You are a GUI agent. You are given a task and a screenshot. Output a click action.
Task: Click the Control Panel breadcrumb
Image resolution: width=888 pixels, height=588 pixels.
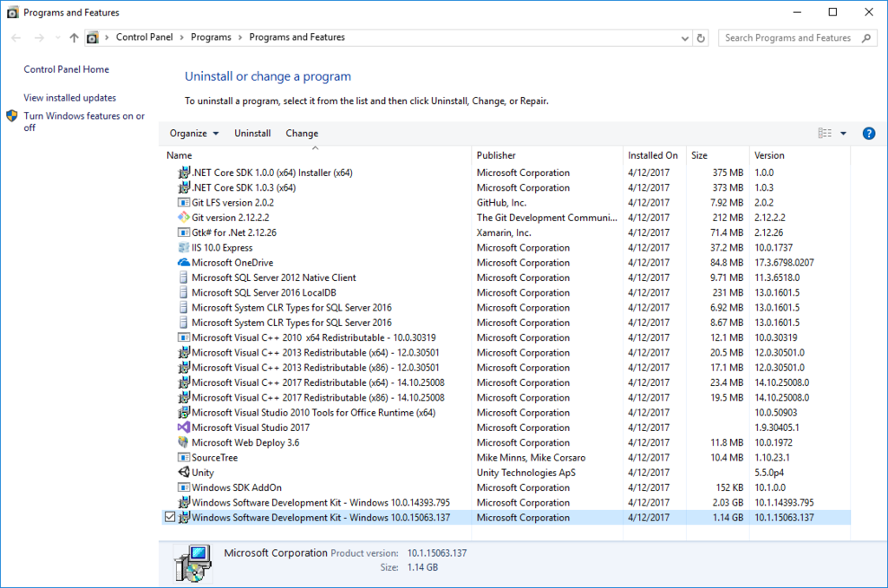[x=145, y=37]
